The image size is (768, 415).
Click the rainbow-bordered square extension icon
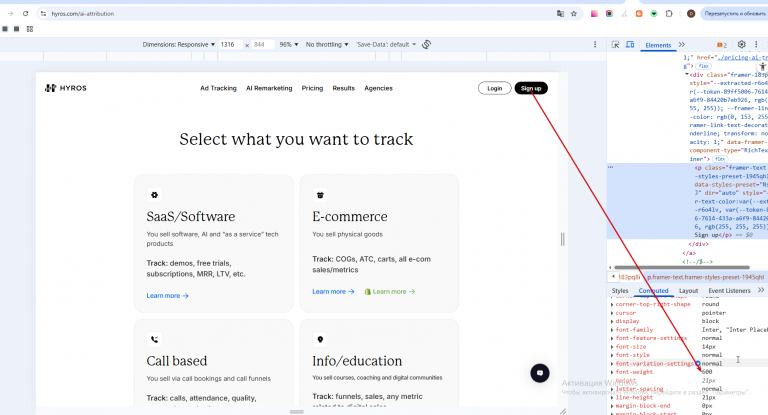(609, 14)
